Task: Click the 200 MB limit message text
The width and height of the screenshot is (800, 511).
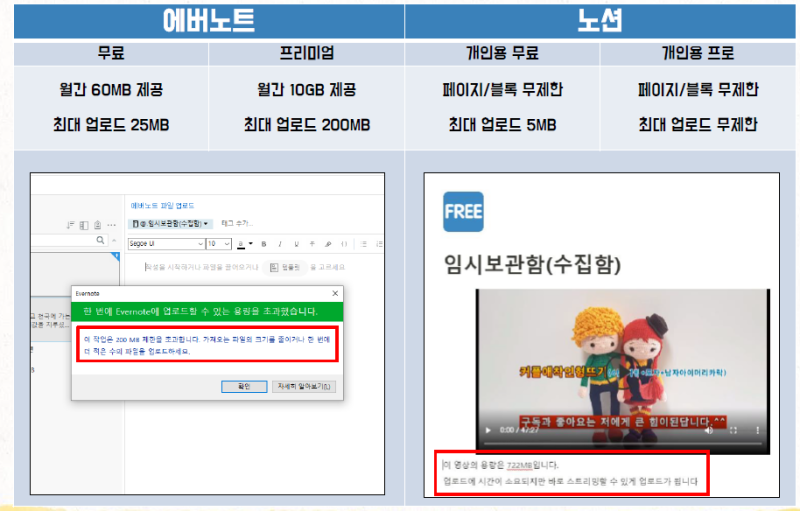Action: pyautogui.click(x=207, y=345)
